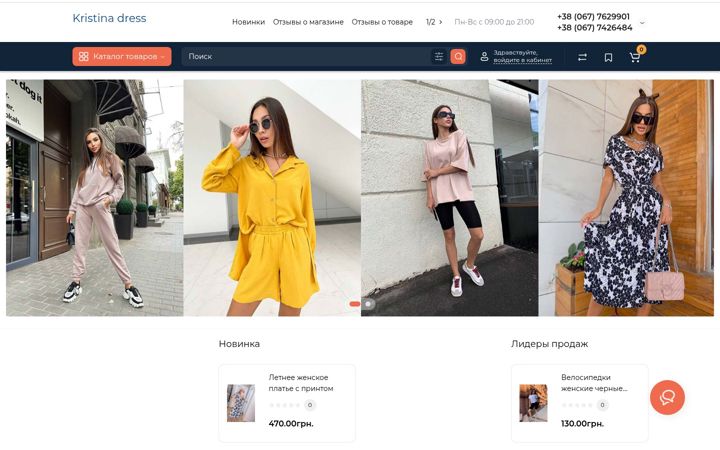Click price 470.00грн.

pos(291,423)
